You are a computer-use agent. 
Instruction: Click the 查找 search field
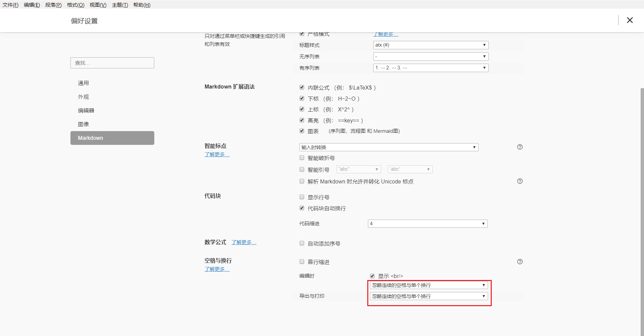(x=112, y=63)
